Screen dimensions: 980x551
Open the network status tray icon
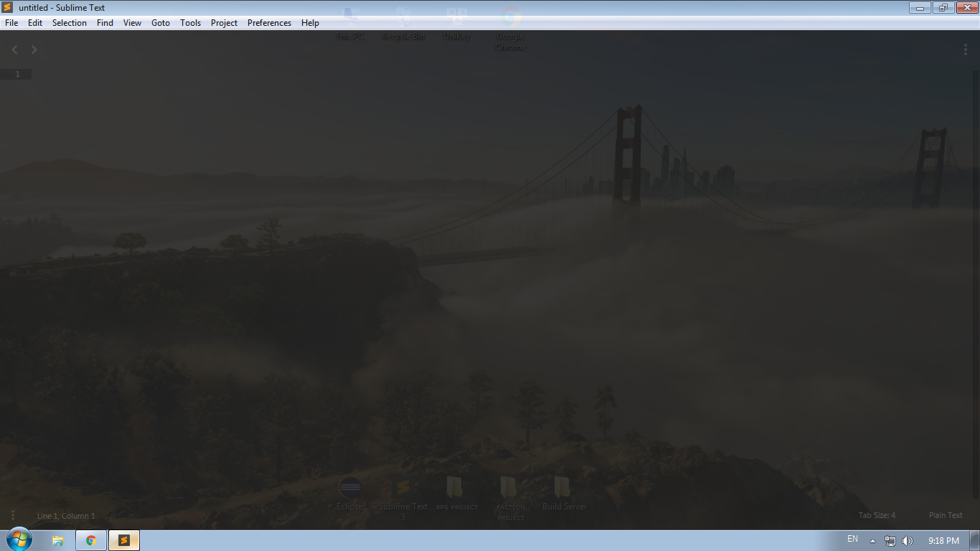(x=890, y=541)
